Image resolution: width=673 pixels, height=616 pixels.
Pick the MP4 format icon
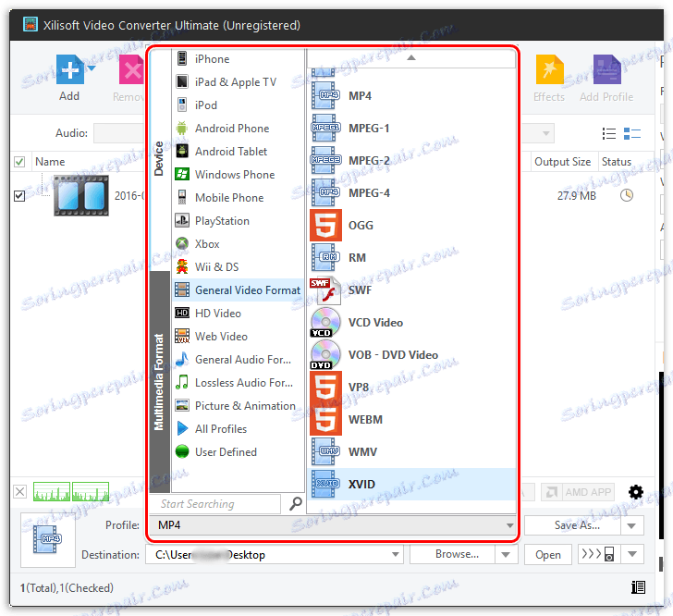pyautogui.click(x=324, y=96)
